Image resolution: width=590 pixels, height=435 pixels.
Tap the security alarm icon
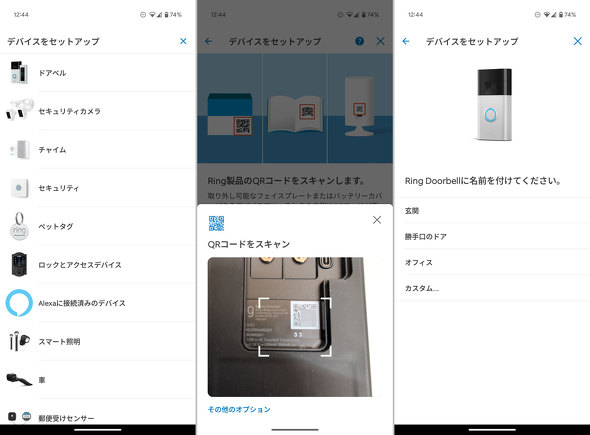pos(19,188)
